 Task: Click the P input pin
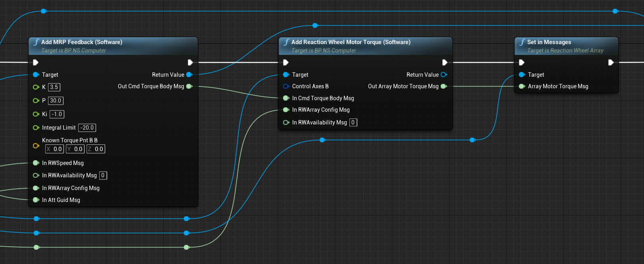coord(36,101)
